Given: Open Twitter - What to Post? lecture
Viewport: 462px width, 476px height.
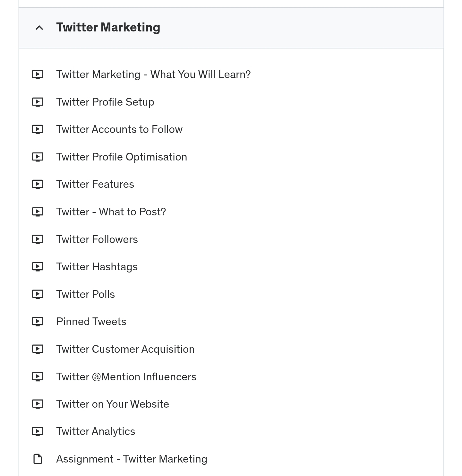Looking at the screenshot, I should [x=111, y=212].
